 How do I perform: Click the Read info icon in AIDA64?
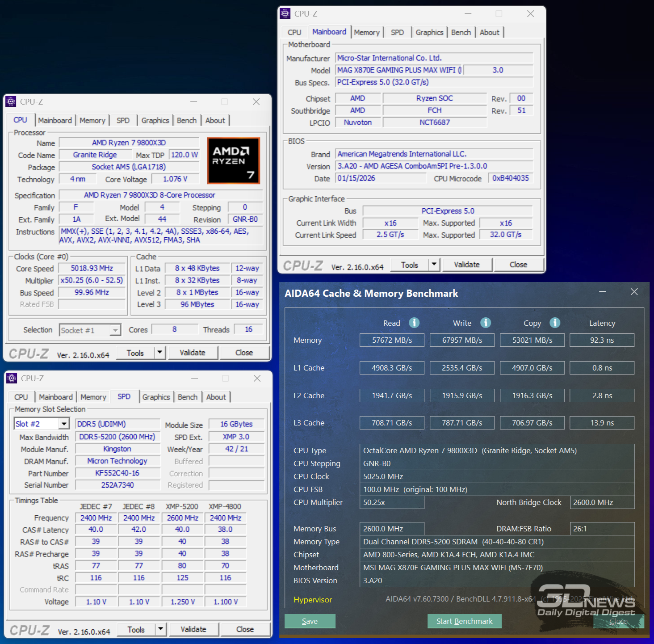coord(414,323)
